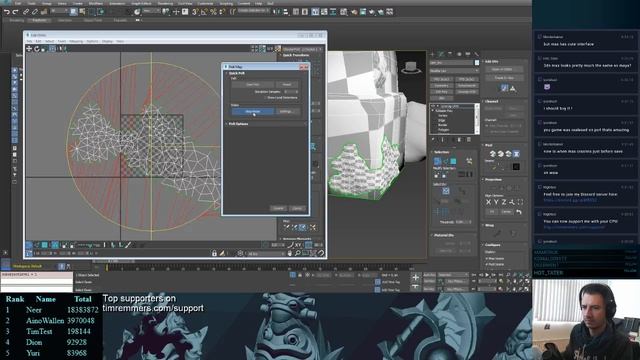Enable polygon sub-object mode in Selection rollout
Viewport: 640px width, 360px height.
(453, 162)
